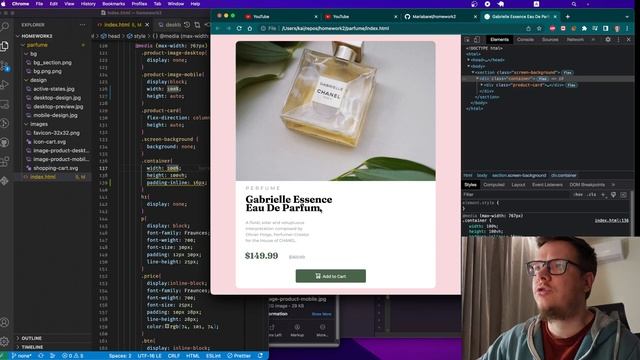Open the Computed styles tab
This screenshot has height=360, width=640.
[x=494, y=185]
